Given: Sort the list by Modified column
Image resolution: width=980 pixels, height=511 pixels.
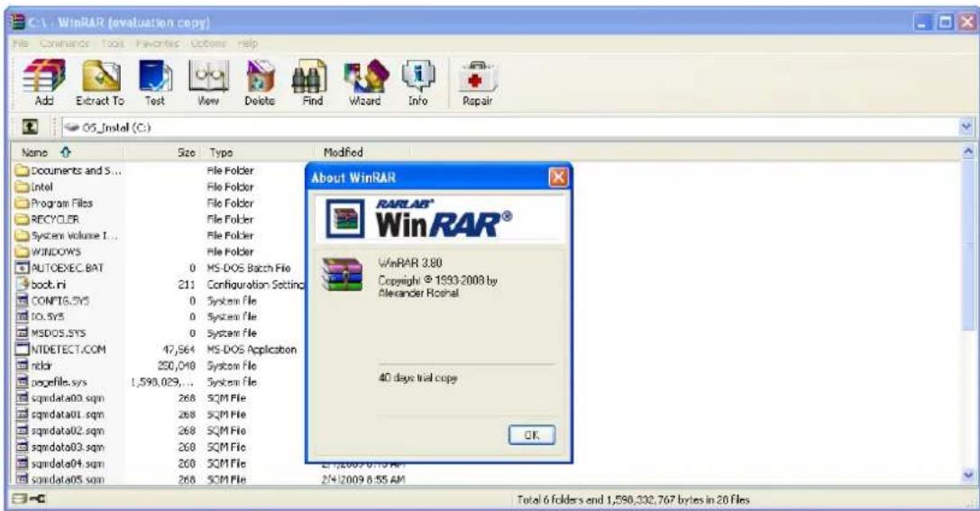Looking at the screenshot, I should (364, 151).
